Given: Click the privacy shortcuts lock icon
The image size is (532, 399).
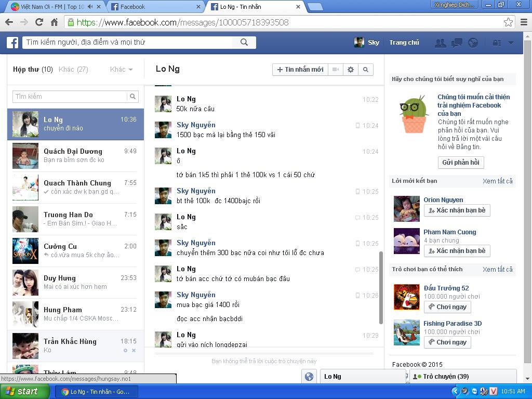Looking at the screenshot, I should point(497,43).
